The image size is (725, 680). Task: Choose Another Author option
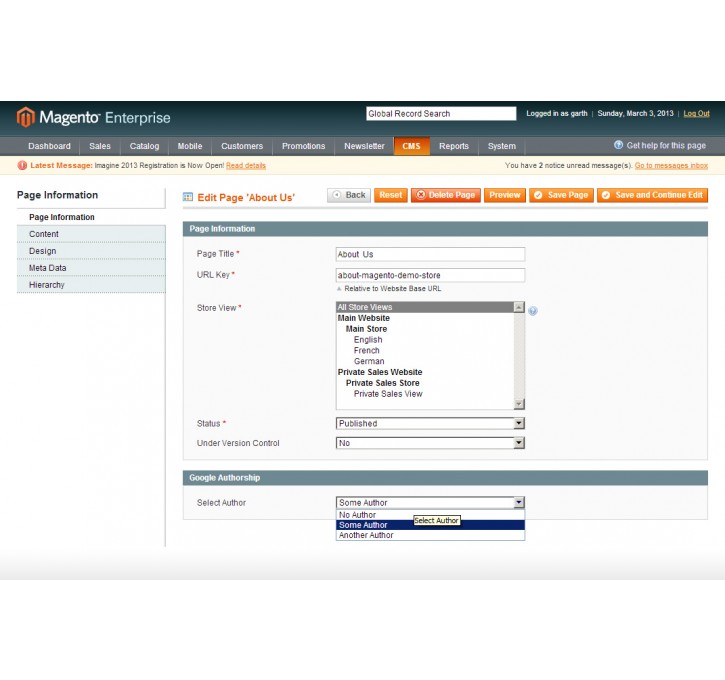[x=430, y=535]
